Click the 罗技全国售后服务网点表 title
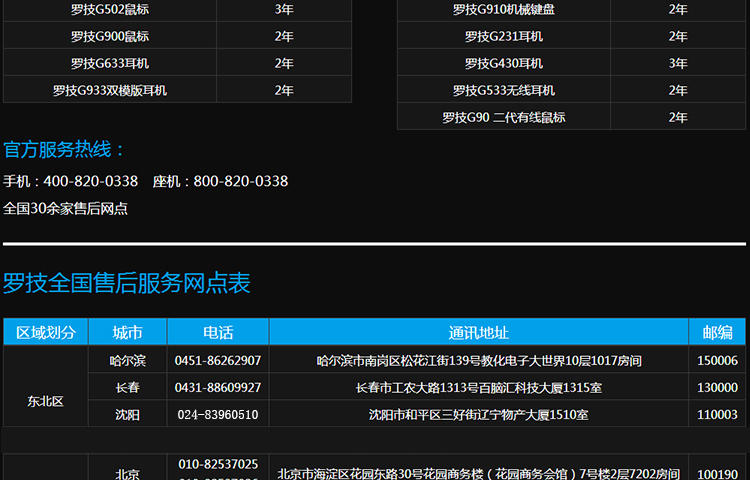 point(127,284)
